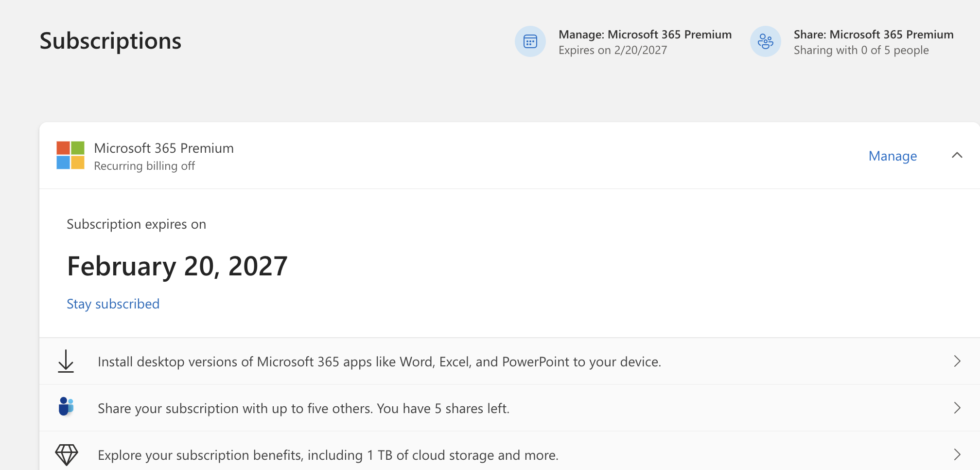This screenshot has height=470, width=980.
Task: Click the diamond benefits icon
Action: 66,455
